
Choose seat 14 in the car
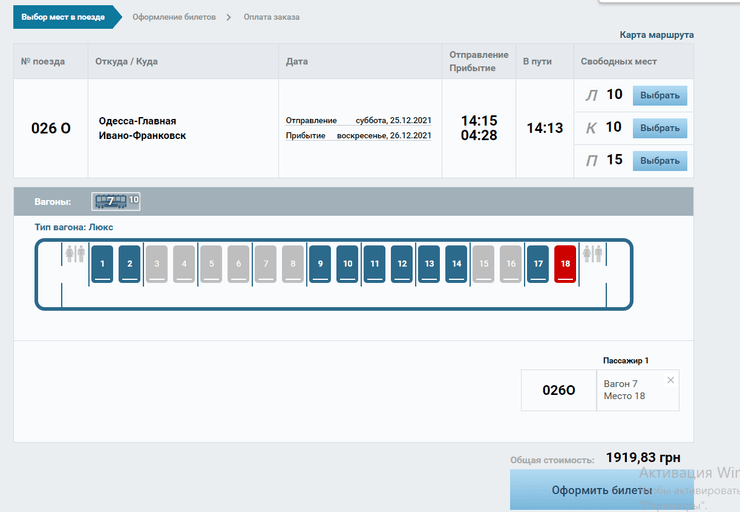[456, 264]
